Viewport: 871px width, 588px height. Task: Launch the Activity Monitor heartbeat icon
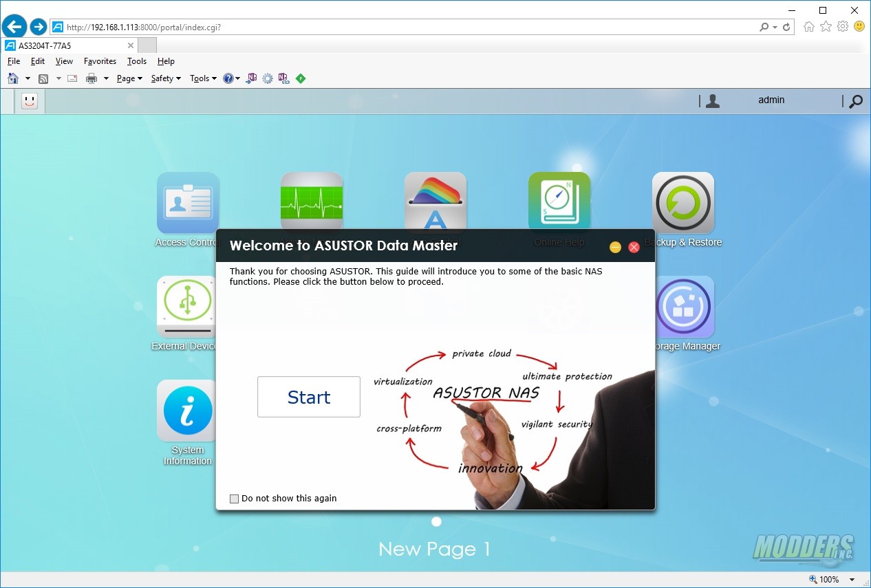[312, 201]
